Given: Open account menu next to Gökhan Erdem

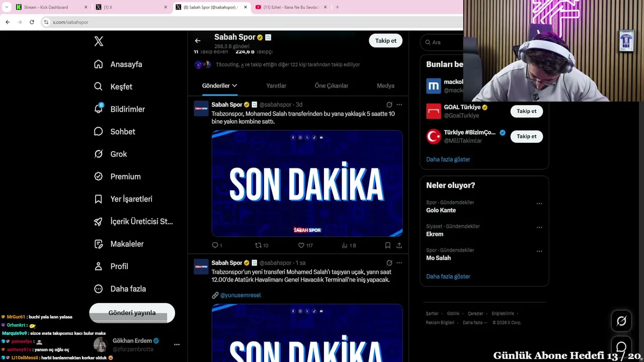Looking at the screenshot, I should (177, 345).
